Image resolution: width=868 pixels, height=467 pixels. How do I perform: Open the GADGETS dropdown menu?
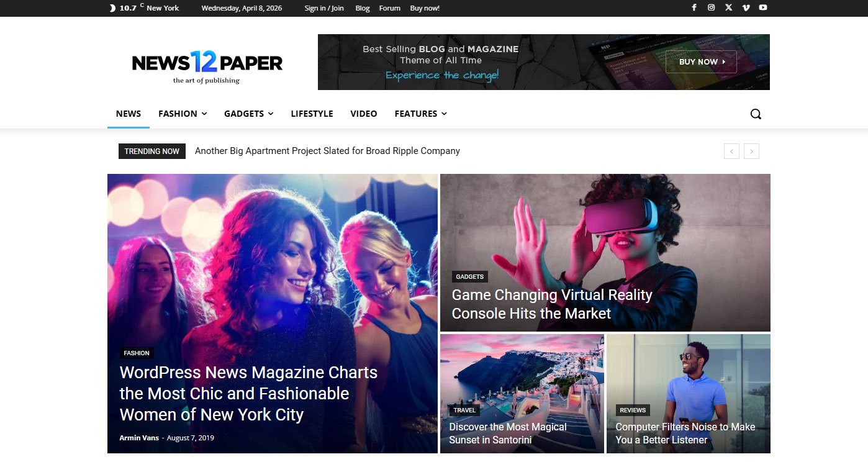(x=248, y=114)
